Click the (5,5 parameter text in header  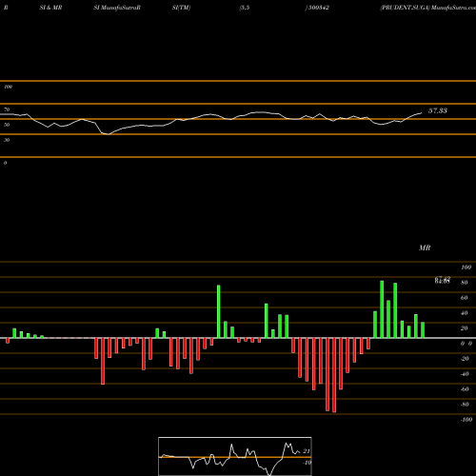point(245,8)
